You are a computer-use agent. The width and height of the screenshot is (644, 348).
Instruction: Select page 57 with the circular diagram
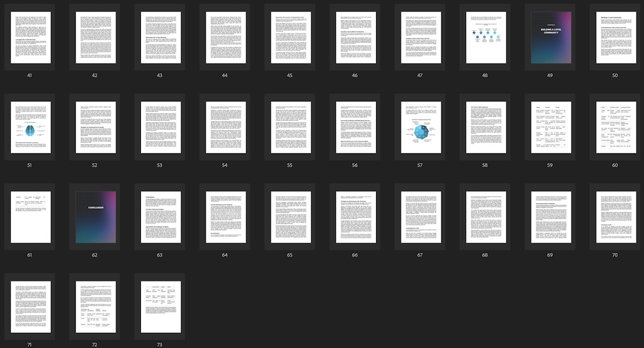pos(420,127)
